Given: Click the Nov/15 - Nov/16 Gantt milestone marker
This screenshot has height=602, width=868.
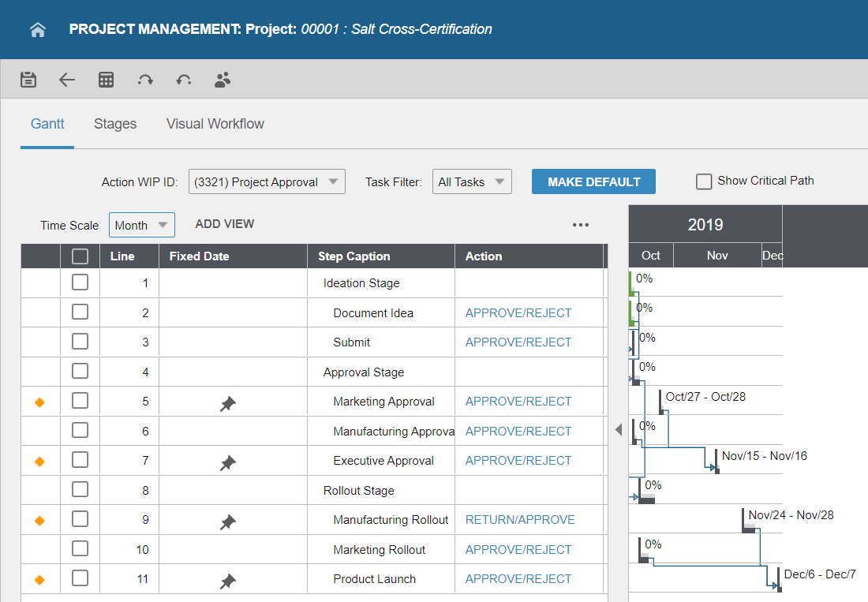Looking at the screenshot, I should tap(716, 462).
